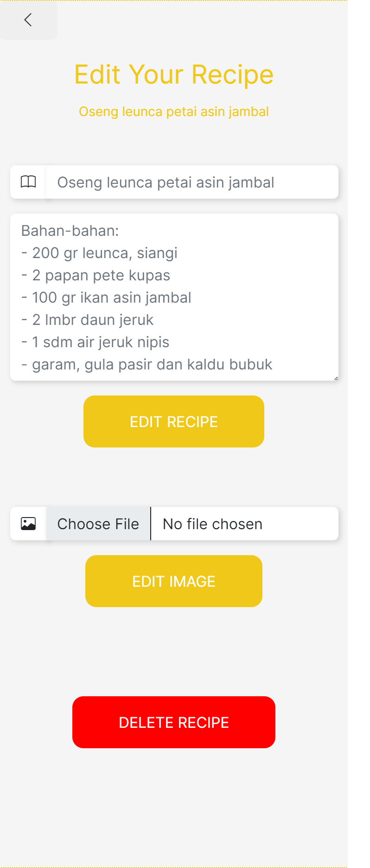Screen dimensions: 370x868
Task: Select the subtitle 'Oseng leunca petai asin jambal'
Action: [174, 111]
